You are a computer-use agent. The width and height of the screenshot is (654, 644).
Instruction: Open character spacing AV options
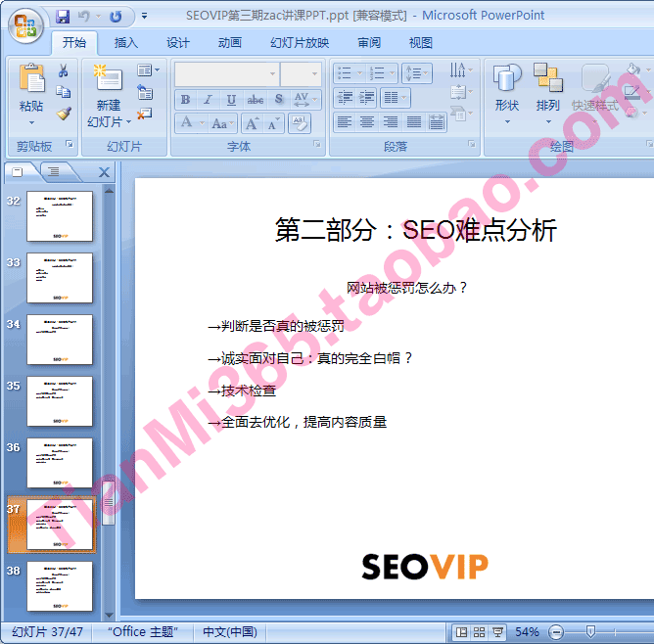coord(305,100)
